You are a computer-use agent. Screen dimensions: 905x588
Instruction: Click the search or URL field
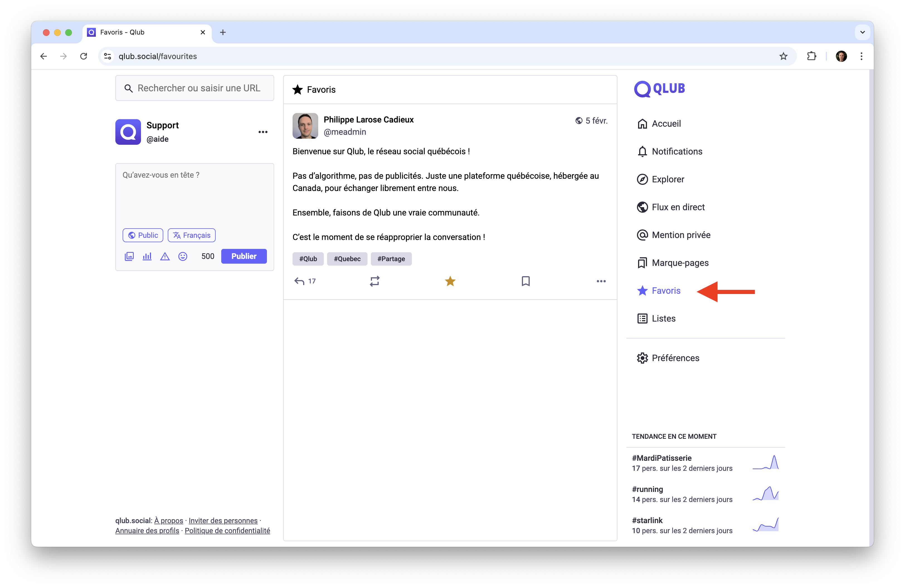pos(194,88)
